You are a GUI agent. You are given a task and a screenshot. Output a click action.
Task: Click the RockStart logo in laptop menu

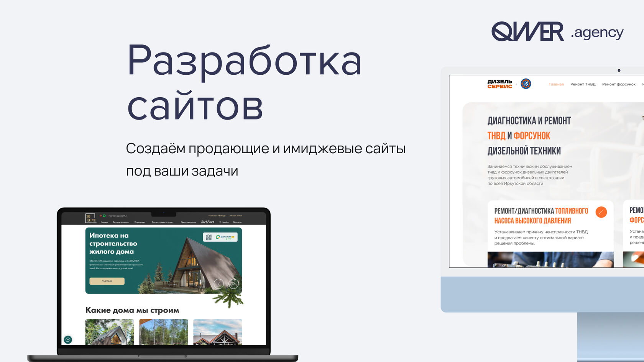207,222
